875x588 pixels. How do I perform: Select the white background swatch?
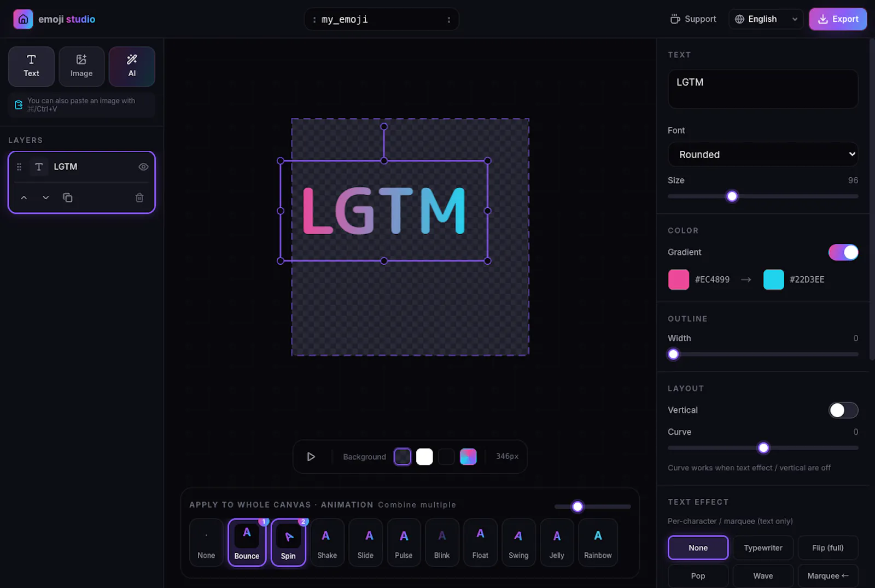424,457
